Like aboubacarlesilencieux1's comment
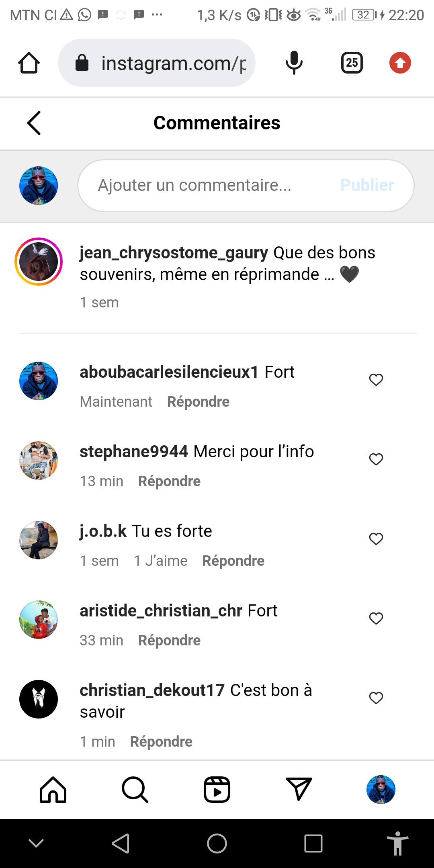 [x=376, y=380]
